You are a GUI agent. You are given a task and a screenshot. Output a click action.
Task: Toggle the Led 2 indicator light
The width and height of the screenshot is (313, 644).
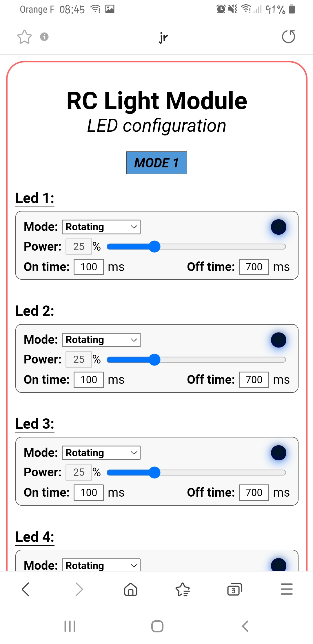279,340
